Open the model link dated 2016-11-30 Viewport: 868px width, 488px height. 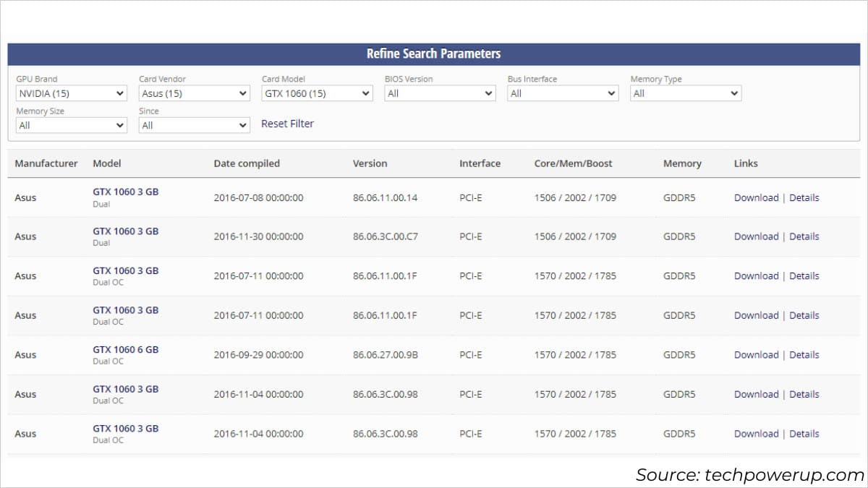pyautogui.click(x=125, y=231)
